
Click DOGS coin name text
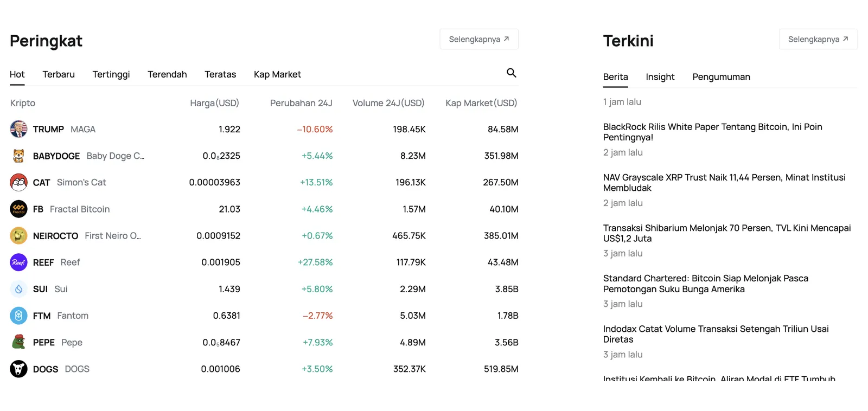tap(61, 369)
